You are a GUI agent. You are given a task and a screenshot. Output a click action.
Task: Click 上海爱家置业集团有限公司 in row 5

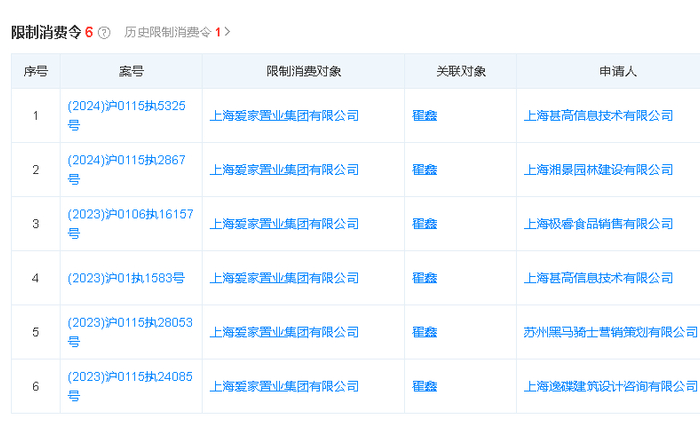(x=284, y=332)
